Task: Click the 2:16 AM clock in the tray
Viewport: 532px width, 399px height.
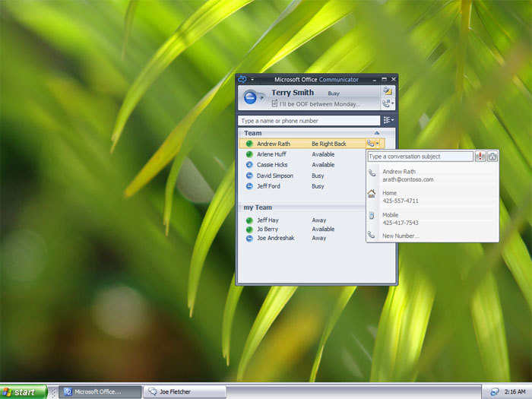Action: (x=515, y=392)
